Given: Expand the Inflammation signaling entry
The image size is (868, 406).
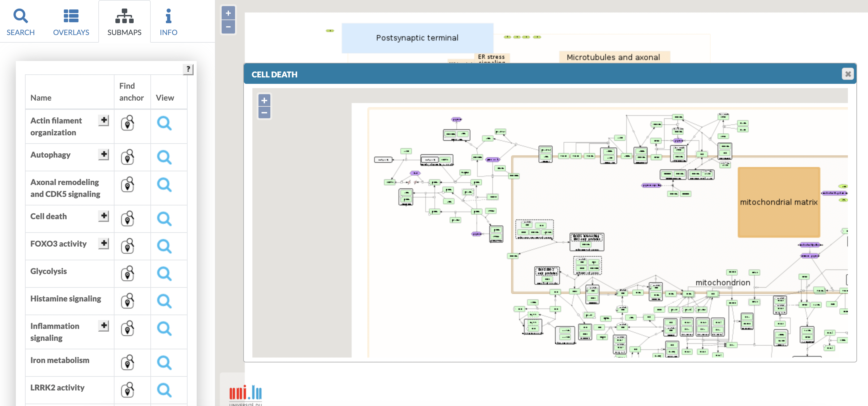Looking at the screenshot, I should [104, 326].
